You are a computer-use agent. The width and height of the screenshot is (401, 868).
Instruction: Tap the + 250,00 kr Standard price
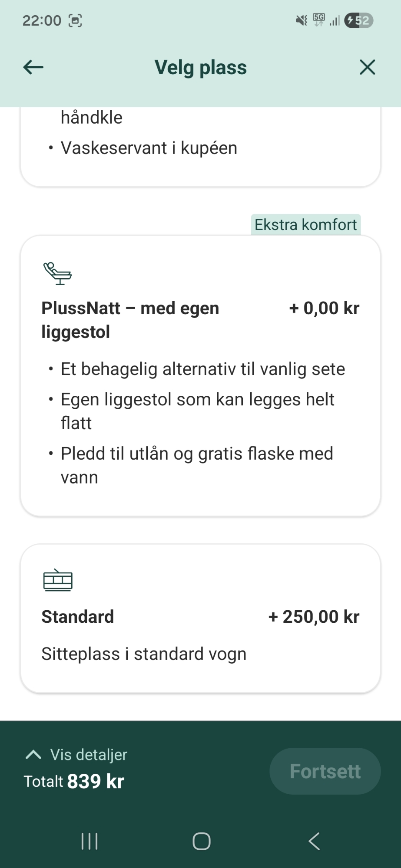(x=314, y=617)
